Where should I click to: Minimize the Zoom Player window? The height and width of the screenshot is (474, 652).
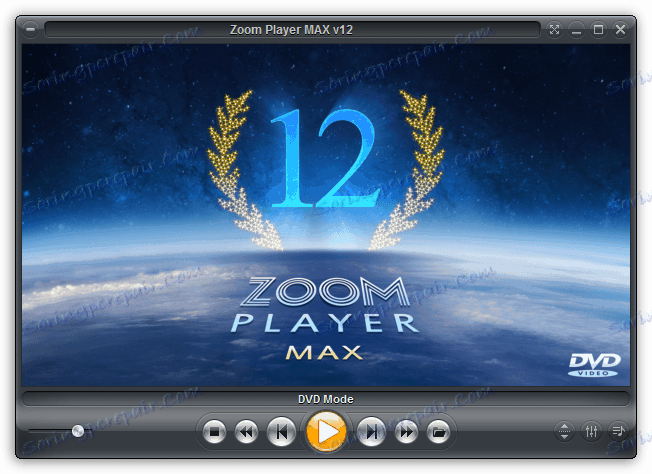click(x=576, y=30)
